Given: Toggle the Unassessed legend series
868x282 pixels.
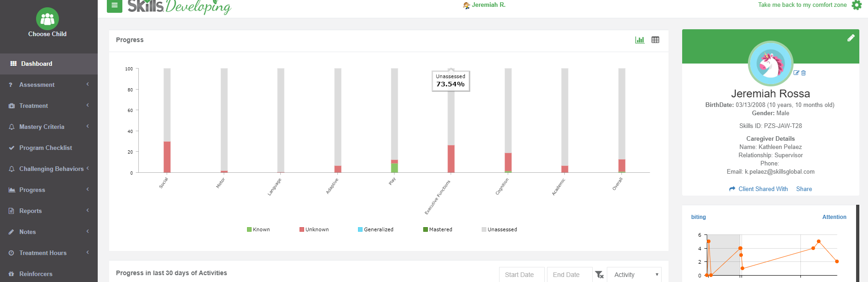Looking at the screenshot, I should (x=500, y=229).
